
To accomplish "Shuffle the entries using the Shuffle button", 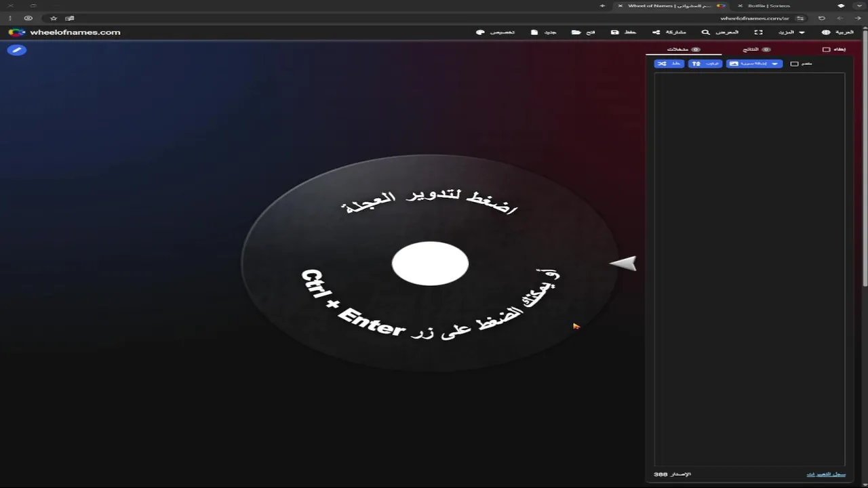I will coord(669,64).
